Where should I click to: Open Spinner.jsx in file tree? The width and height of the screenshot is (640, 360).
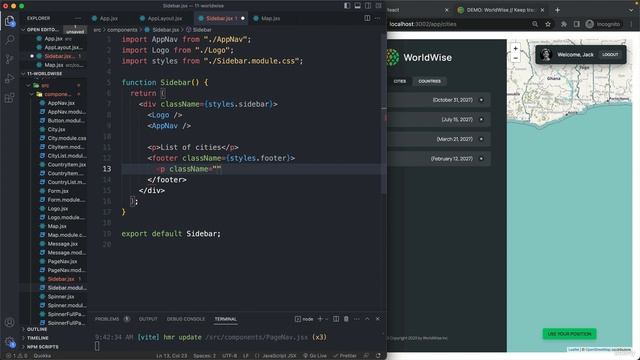tap(61, 296)
